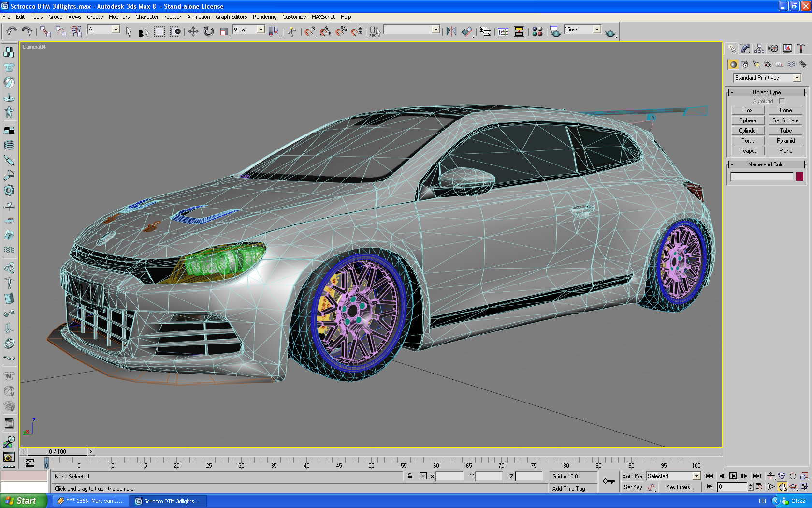The height and width of the screenshot is (508, 812).
Task: Activate the Select and Link tool
Action: pyautogui.click(x=45, y=31)
